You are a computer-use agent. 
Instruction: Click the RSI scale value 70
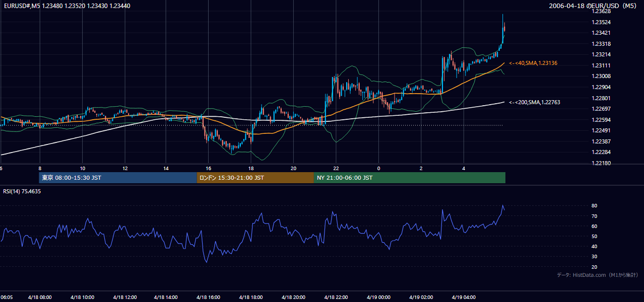coord(595,216)
